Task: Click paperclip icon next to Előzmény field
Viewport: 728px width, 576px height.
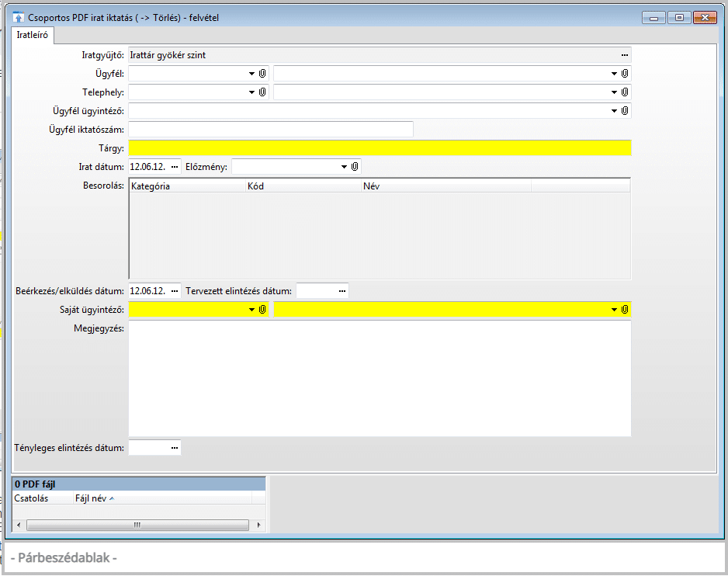Action: pos(355,167)
